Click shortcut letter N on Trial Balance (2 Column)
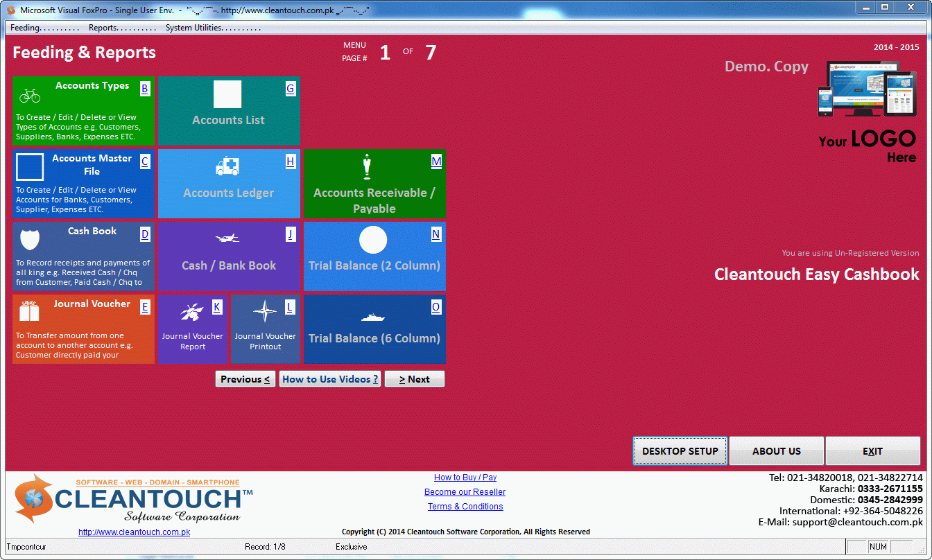This screenshot has height=560, width=932. (x=436, y=234)
